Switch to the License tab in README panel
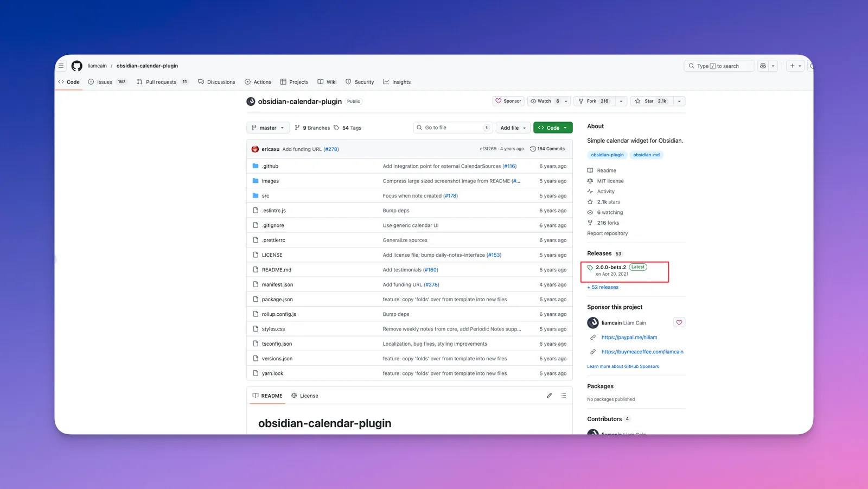The image size is (868, 489). (x=305, y=396)
